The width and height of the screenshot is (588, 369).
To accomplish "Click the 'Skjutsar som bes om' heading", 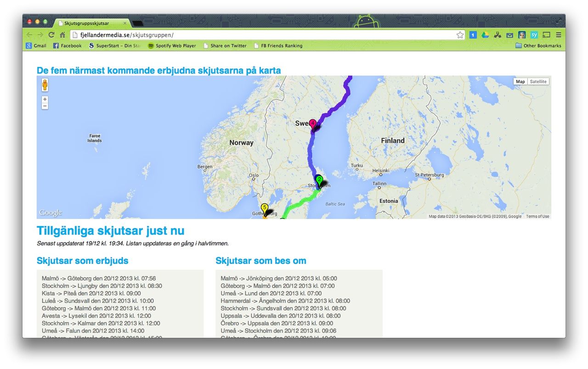I will tap(261, 261).
